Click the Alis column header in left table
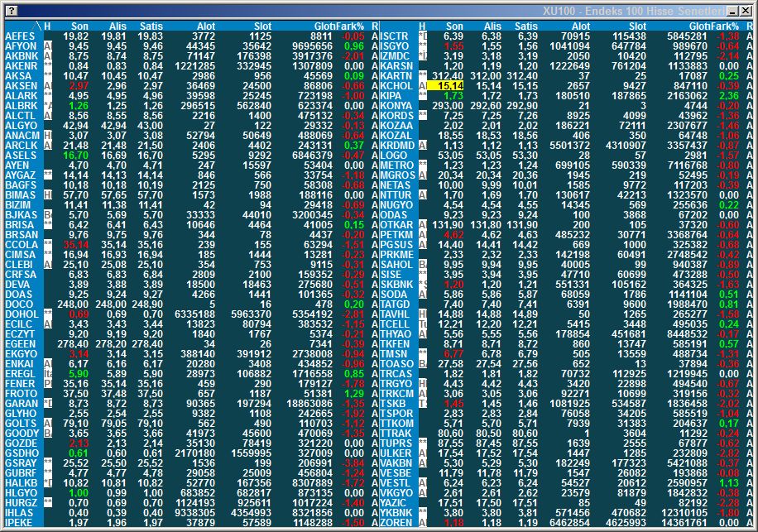The width and height of the screenshot is (758, 532). pyautogui.click(x=118, y=26)
